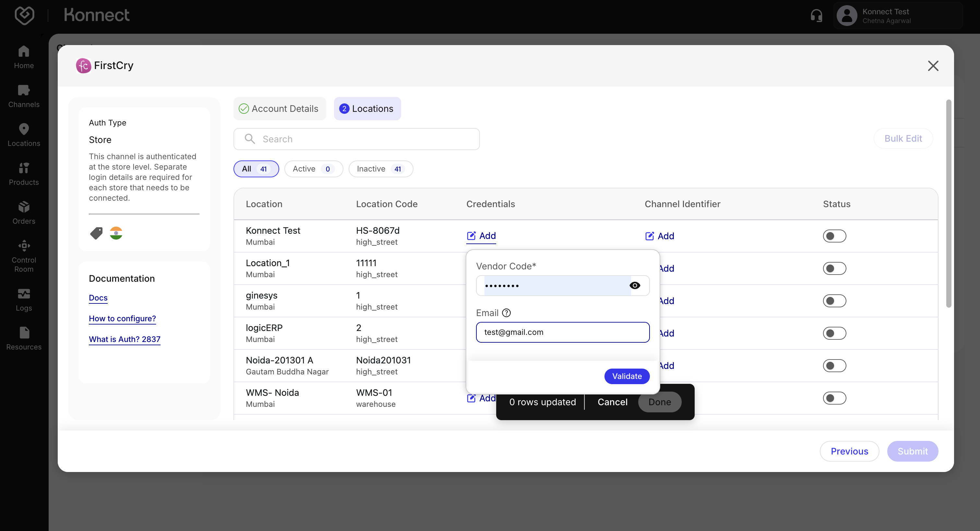
Task: Click the Bulk Edit button
Action: coord(903,138)
